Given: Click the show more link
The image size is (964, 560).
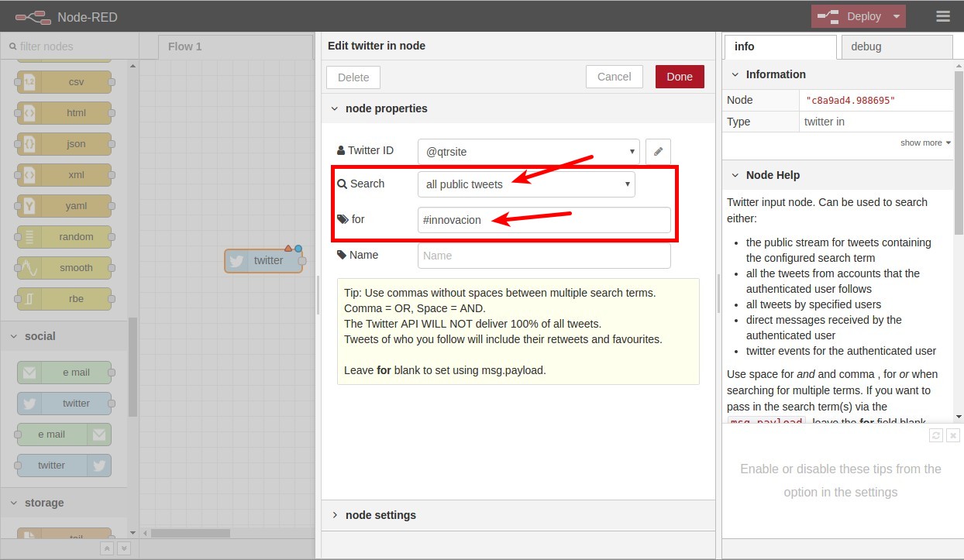Looking at the screenshot, I should tap(925, 143).
